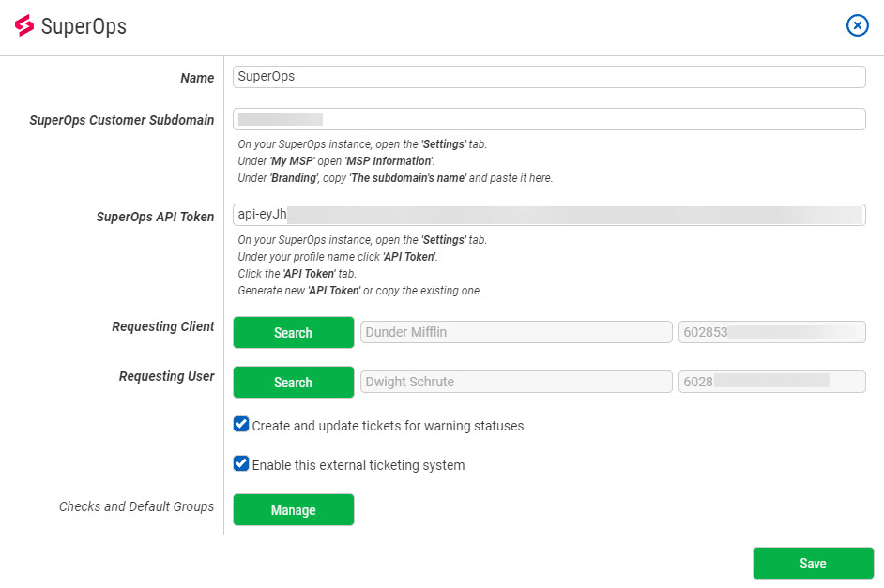Click the Requesting Client ID field
Viewport: 884px width, 588px height.
click(771, 333)
